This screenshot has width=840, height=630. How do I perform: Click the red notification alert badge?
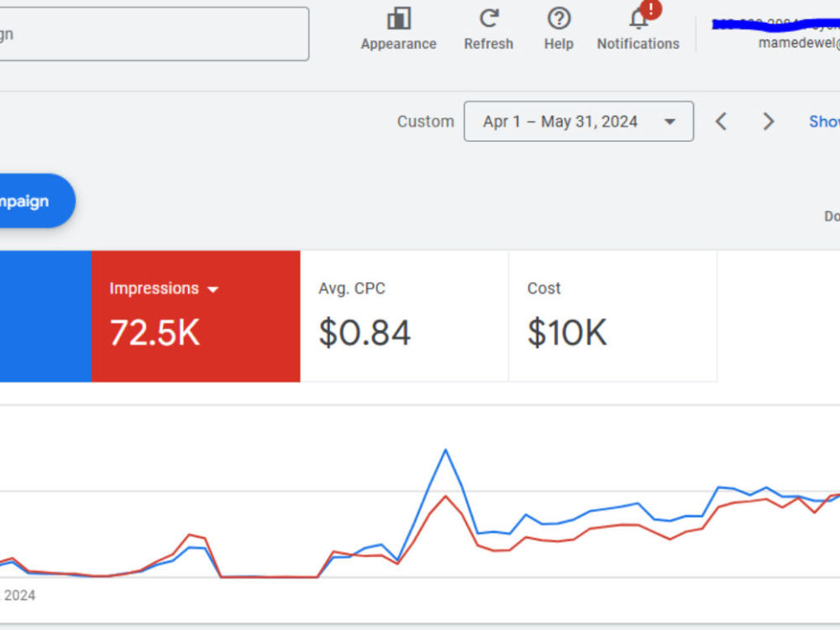[651, 8]
